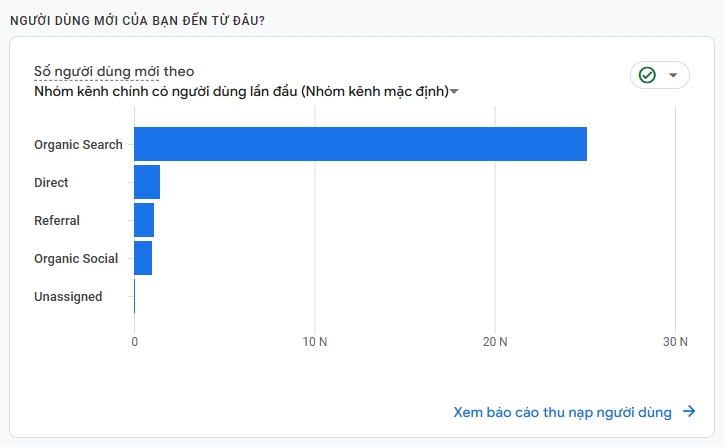Click the Organic Social axis label
Image resolution: width=724 pixels, height=447 pixels.
pyautogui.click(x=76, y=259)
